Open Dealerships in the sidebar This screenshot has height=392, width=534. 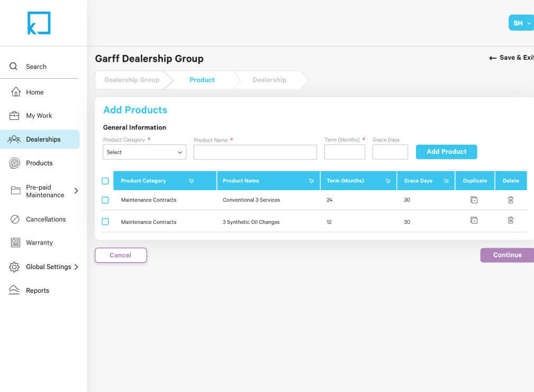[40, 139]
